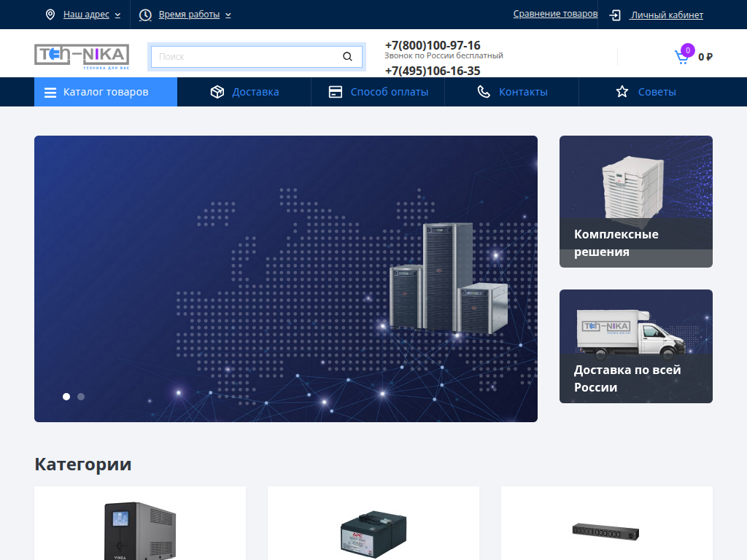Viewport: 747px width, 560px height.
Task: Open the Каталог товаров menu
Action: pyautogui.click(x=106, y=92)
